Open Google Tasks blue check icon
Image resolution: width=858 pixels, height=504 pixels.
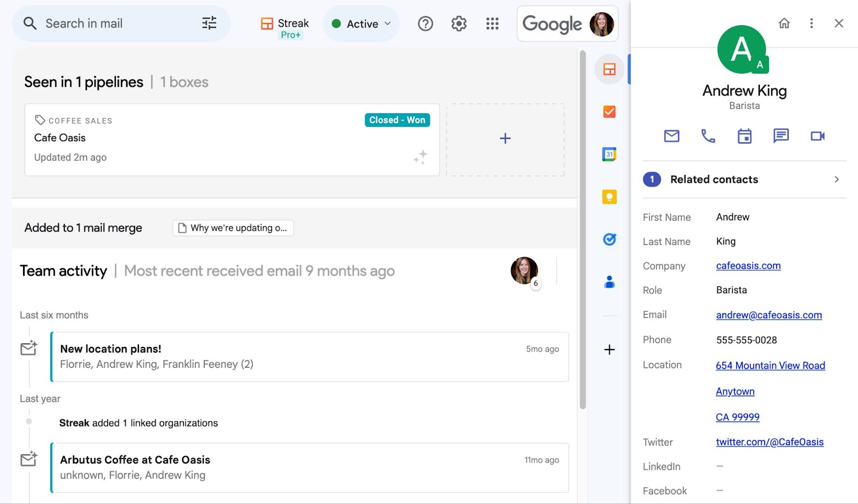coord(609,239)
